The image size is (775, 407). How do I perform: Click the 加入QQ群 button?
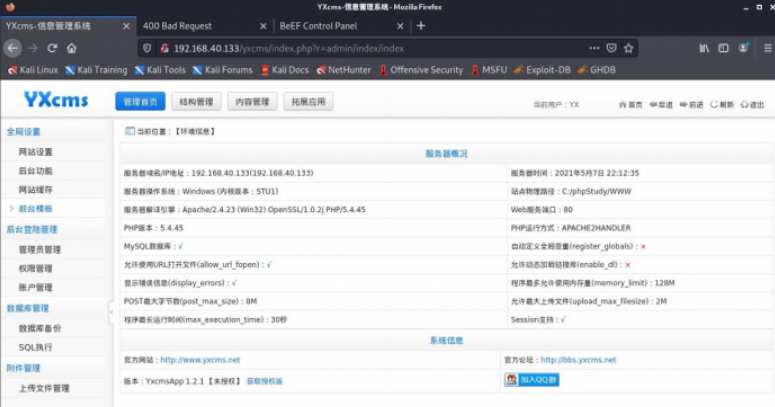[x=532, y=379]
